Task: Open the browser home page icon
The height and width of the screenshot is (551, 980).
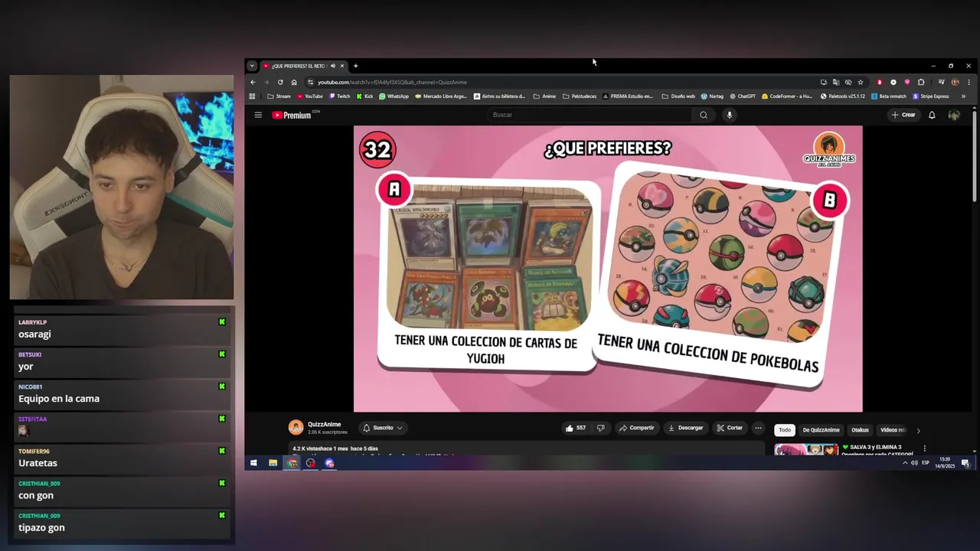Action: coord(294,82)
